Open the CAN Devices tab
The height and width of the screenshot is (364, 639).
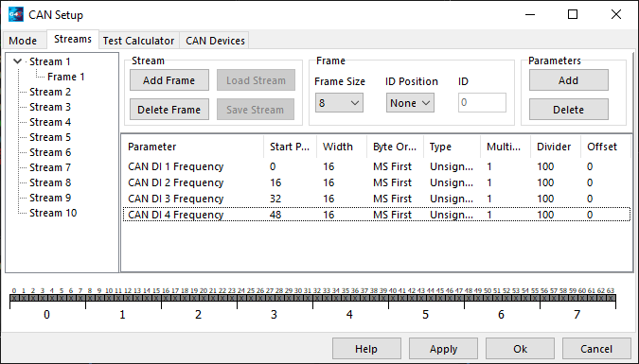pyautogui.click(x=215, y=41)
